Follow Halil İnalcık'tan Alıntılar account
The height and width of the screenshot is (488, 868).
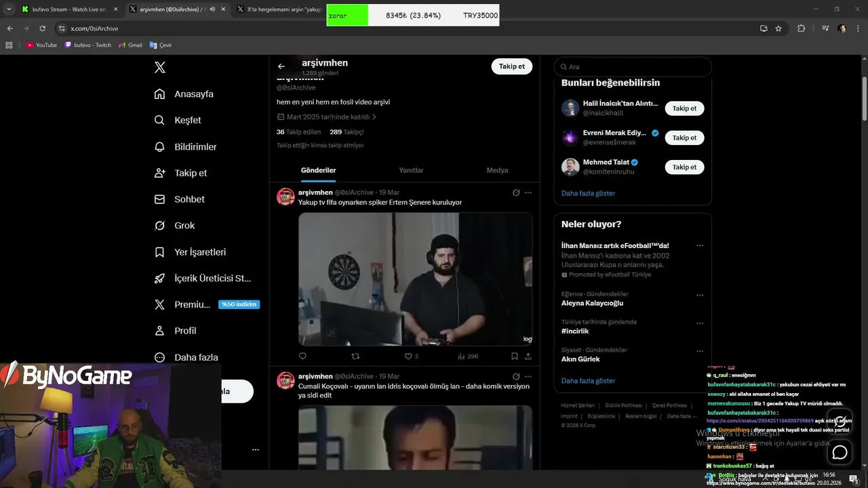click(684, 108)
